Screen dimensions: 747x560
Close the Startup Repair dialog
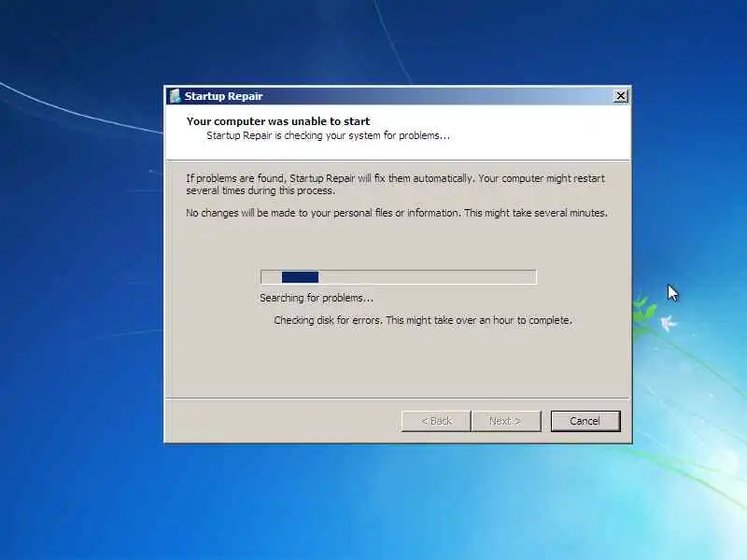pyautogui.click(x=621, y=96)
